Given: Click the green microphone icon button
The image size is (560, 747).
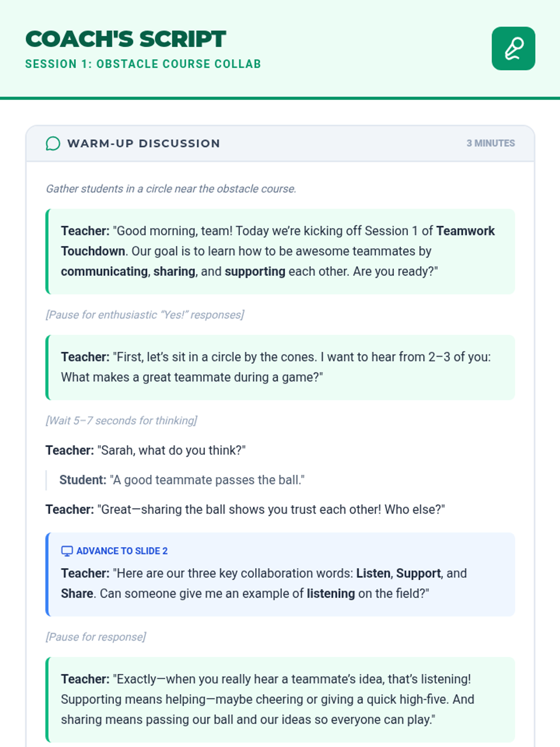Looking at the screenshot, I should click(513, 49).
